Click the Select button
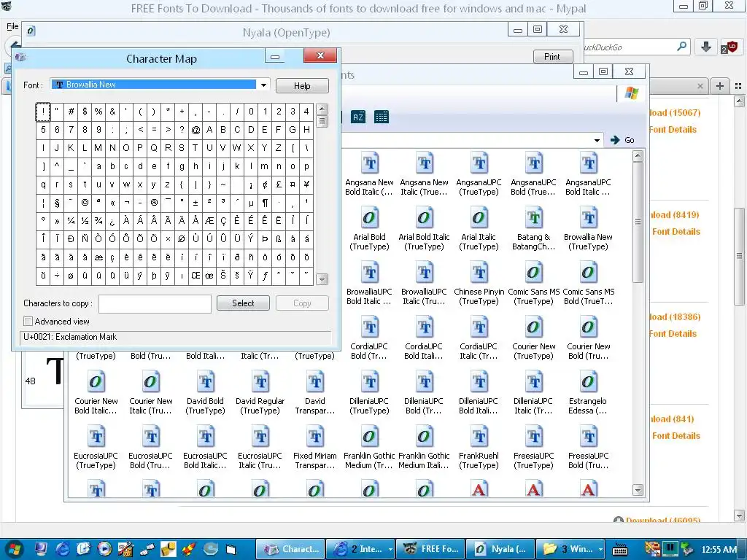This screenshot has width=747, height=560. coord(243,303)
